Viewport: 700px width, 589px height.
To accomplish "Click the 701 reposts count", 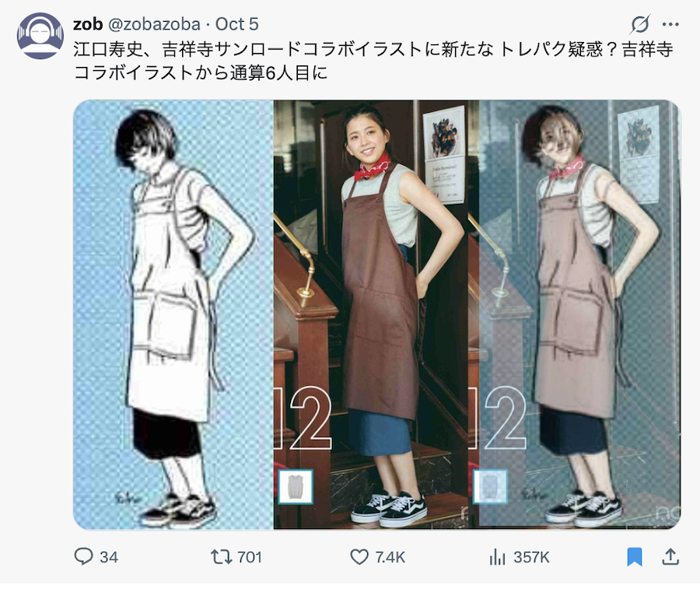I will coord(250,557).
